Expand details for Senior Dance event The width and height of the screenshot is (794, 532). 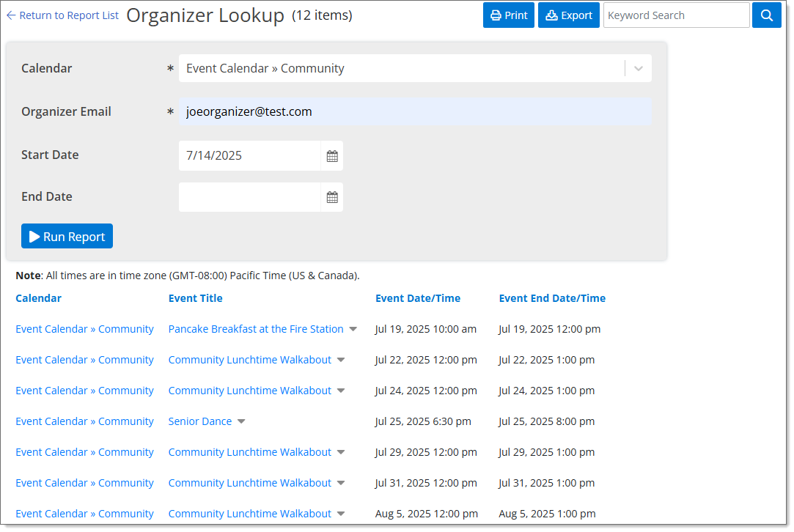[241, 421]
